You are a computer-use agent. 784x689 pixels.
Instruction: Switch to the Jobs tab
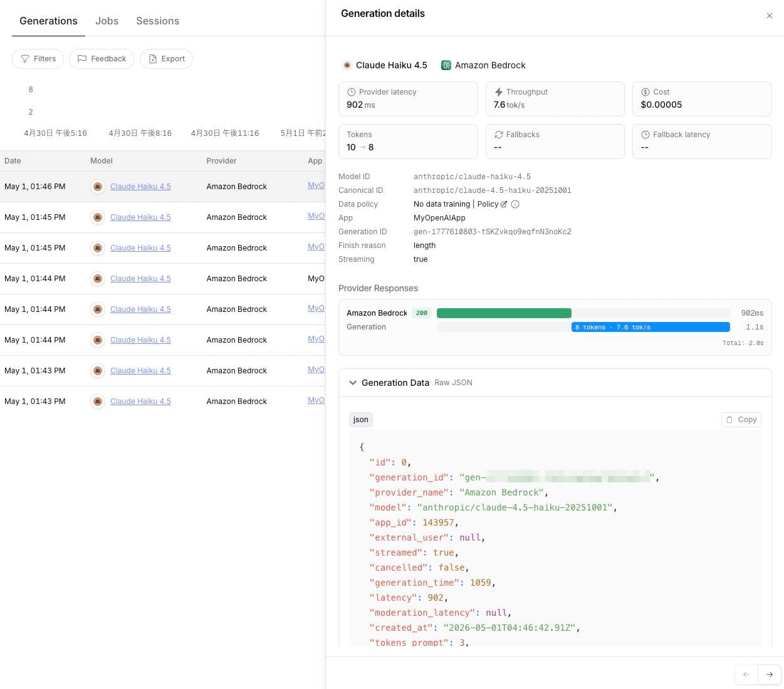[107, 21]
